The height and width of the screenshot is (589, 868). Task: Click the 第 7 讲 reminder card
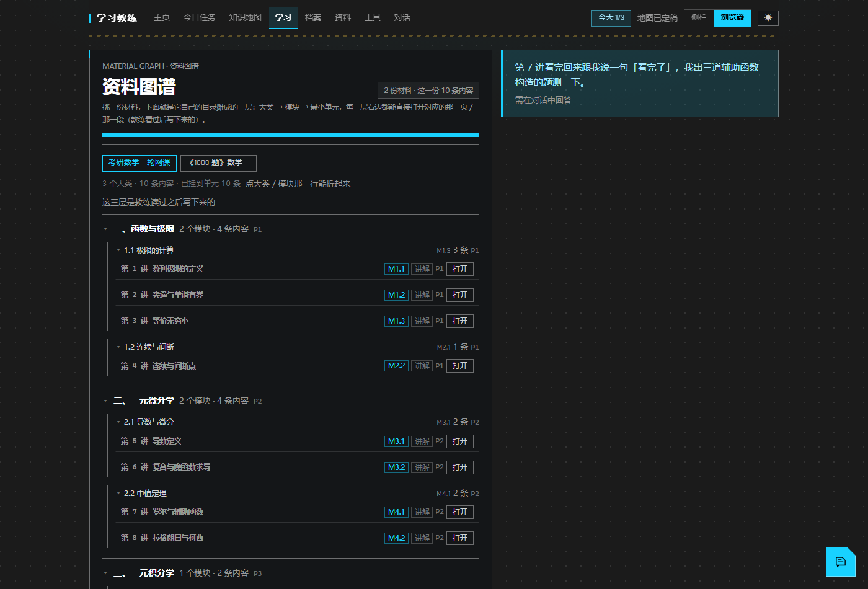click(640, 83)
